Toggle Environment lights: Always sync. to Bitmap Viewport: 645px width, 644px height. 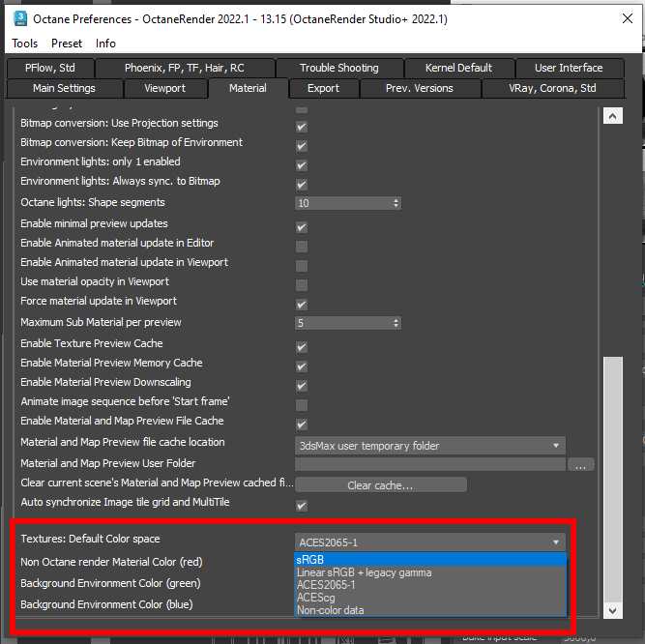(x=302, y=185)
